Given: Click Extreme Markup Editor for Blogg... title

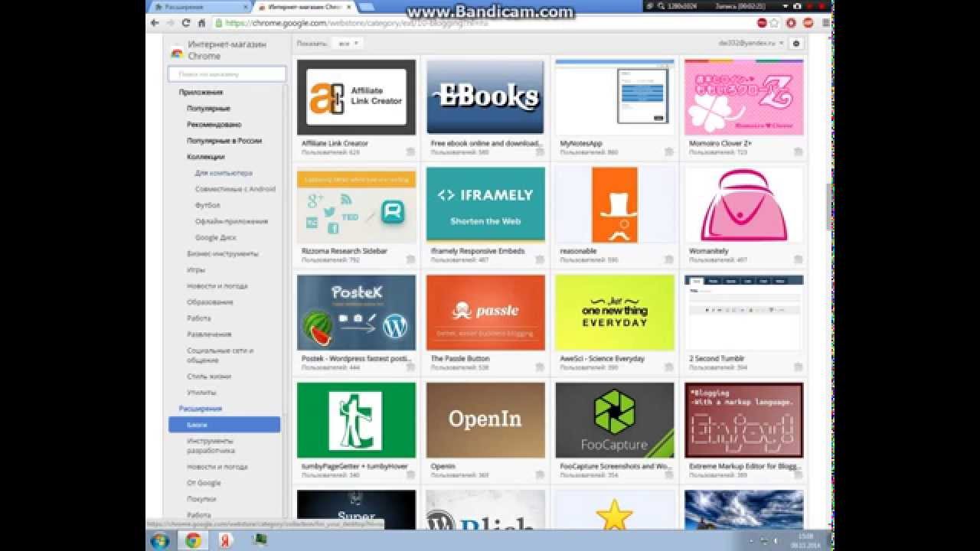Looking at the screenshot, I should click(x=745, y=466).
